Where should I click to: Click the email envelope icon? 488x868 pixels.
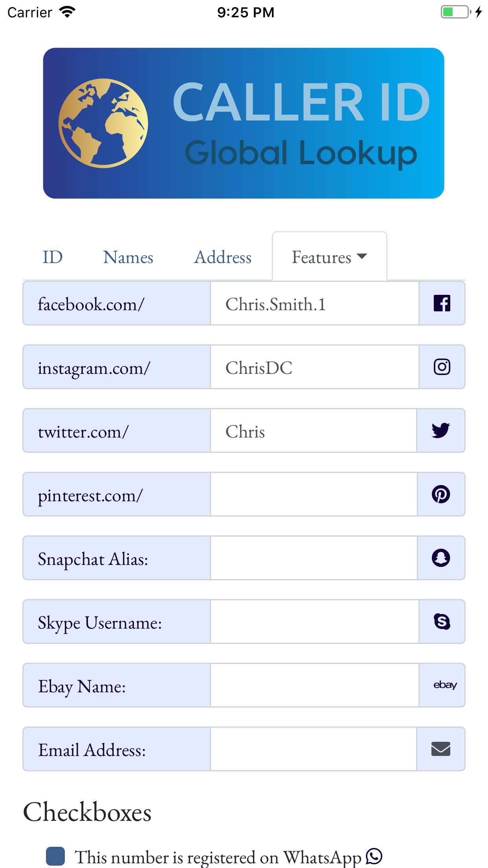[440, 748]
